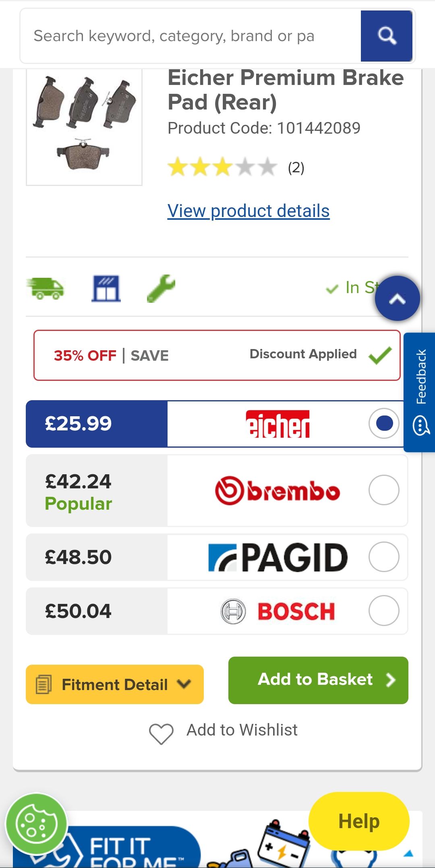Choose the Bosch £50.04 radio option
Image resolution: width=435 pixels, height=868 pixels.
[384, 610]
